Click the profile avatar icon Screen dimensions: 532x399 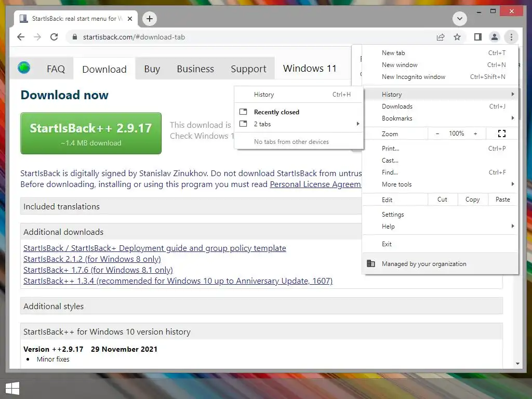tap(495, 37)
